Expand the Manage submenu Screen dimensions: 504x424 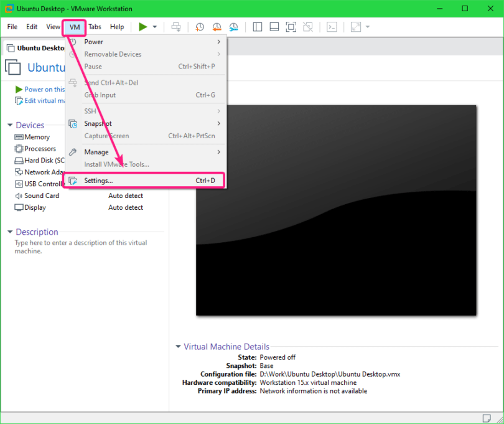(x=146, y=152)
